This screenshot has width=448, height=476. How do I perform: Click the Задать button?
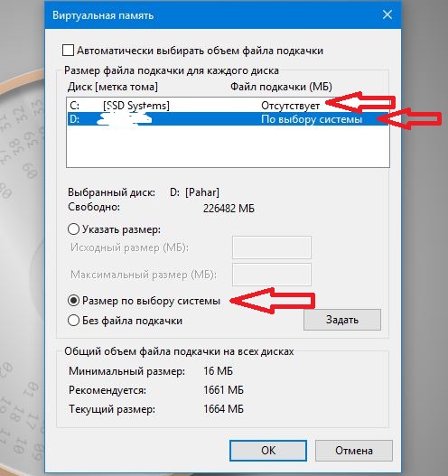[342, 320]
